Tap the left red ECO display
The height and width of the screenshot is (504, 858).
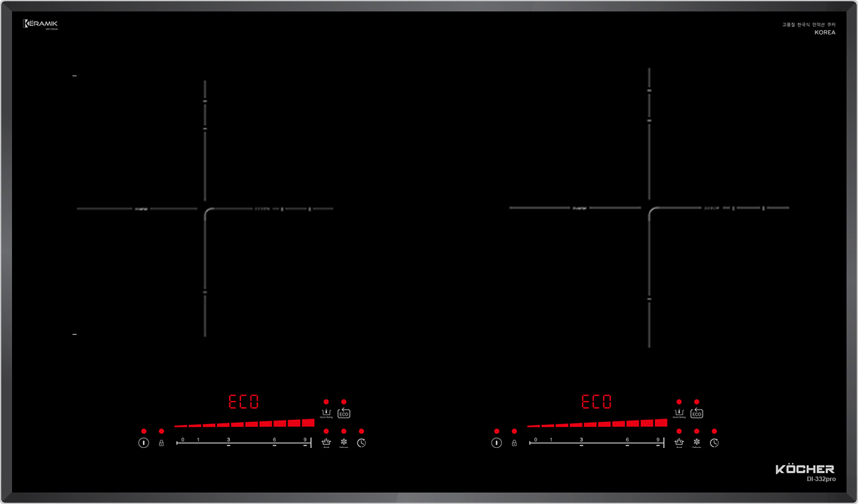coord(244,402)
